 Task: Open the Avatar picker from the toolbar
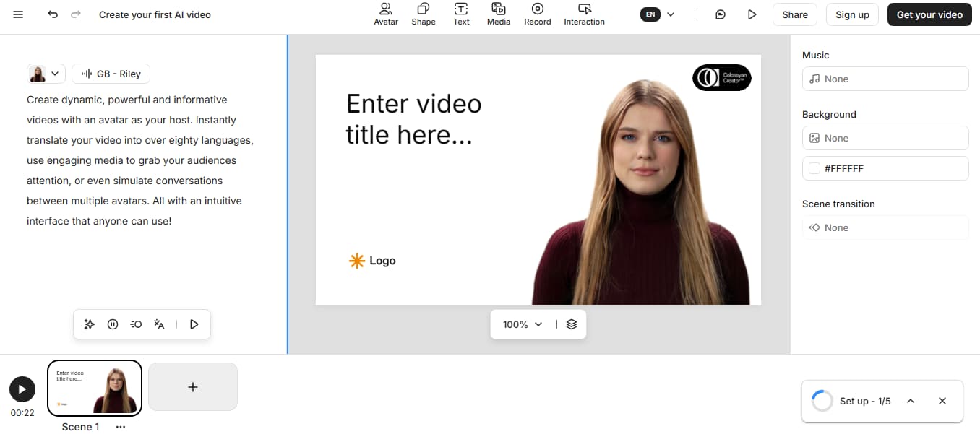point(385,14)
